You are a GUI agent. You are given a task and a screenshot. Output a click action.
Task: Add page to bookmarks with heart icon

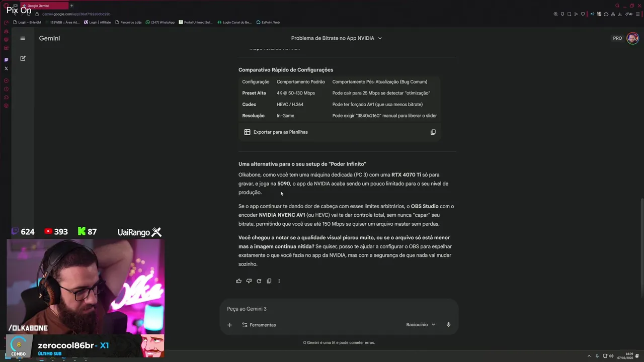point(583,14)
